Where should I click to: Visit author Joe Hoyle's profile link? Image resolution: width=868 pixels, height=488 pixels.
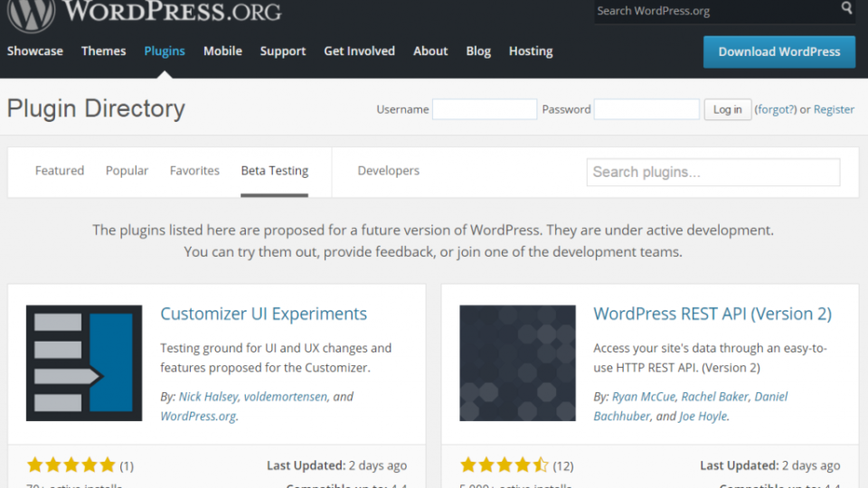pos(703,416)
